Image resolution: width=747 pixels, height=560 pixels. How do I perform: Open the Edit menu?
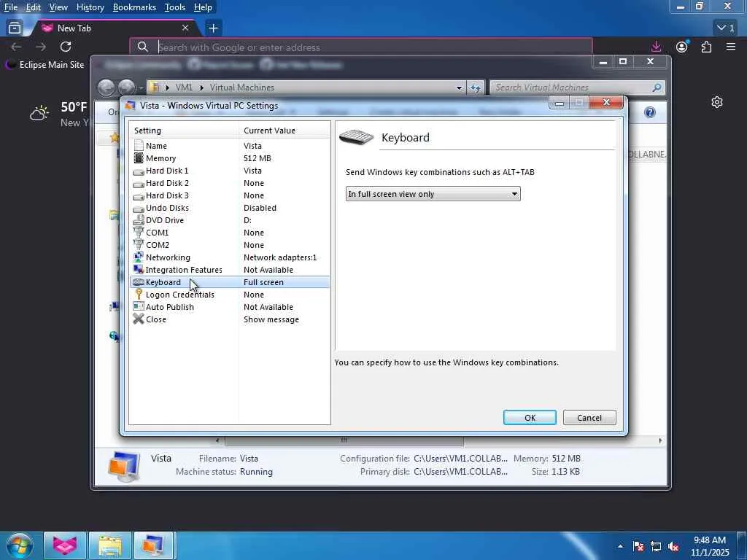coord(33,7)
